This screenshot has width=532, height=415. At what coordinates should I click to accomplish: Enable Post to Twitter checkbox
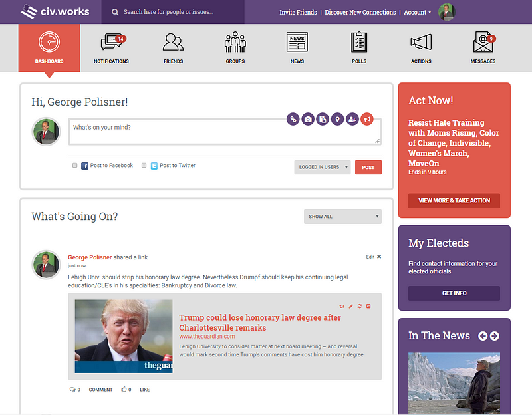[144, 166]
